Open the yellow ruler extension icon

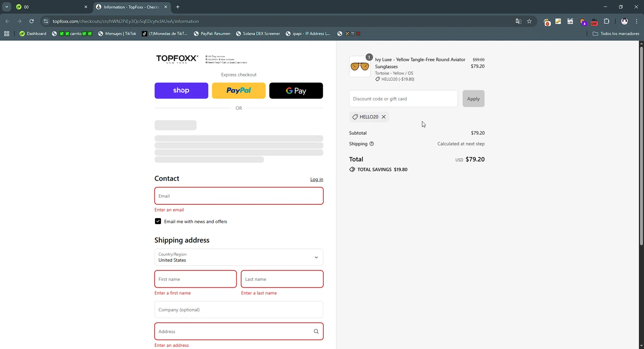[x=558, y=21]
